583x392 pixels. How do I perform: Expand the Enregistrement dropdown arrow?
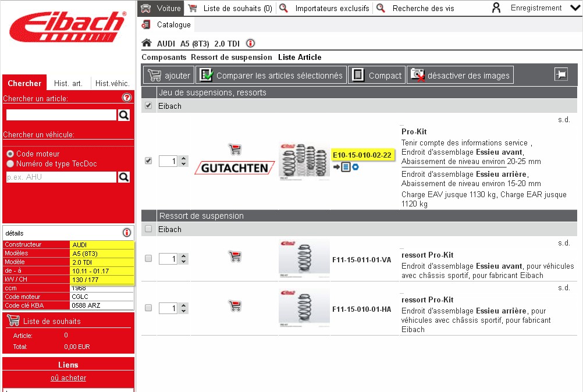pos(573,8)
